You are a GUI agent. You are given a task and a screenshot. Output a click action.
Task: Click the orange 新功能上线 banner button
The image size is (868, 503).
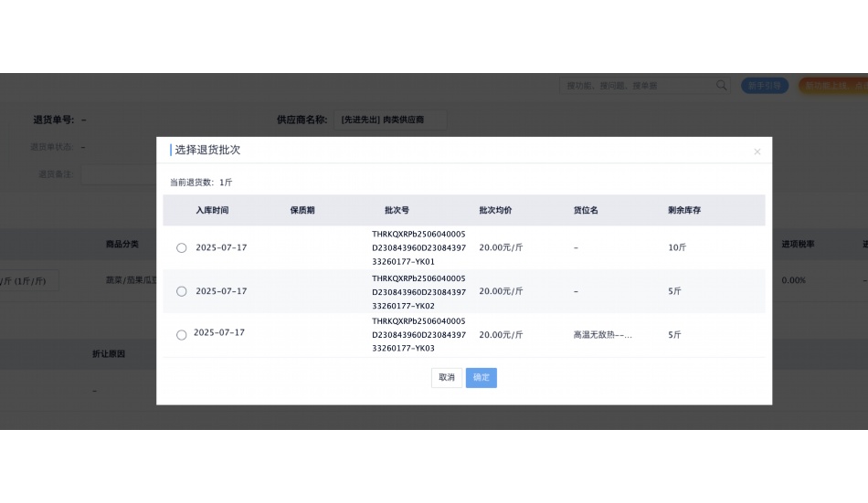[833, 86]
